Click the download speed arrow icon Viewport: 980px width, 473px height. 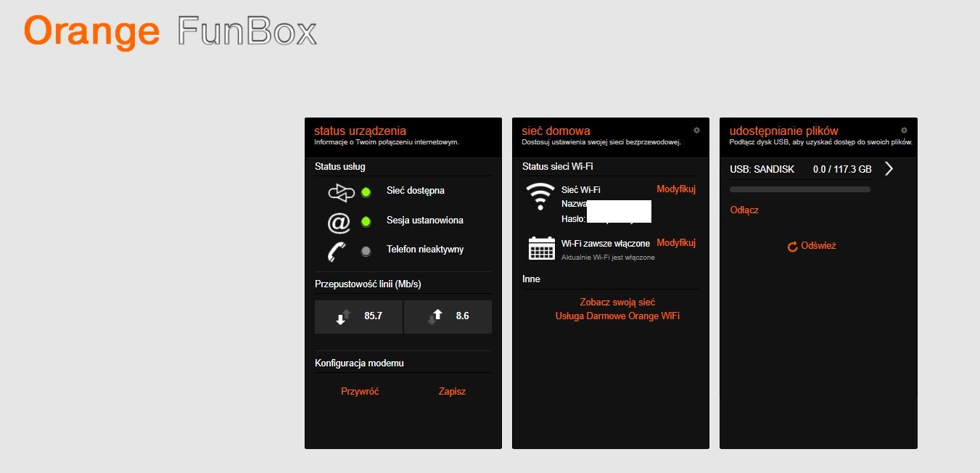click(x=344, y=316)
